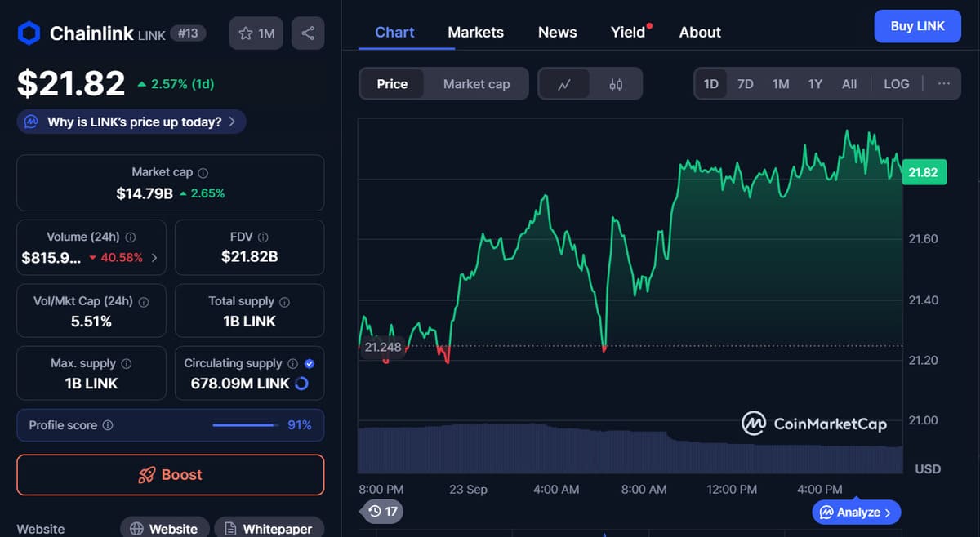Image resolution: width=980 pixels, height=537 pixels.
Task: Switch to candlestick chart icon
Action: pyautogui.click(x=616, y=84)
